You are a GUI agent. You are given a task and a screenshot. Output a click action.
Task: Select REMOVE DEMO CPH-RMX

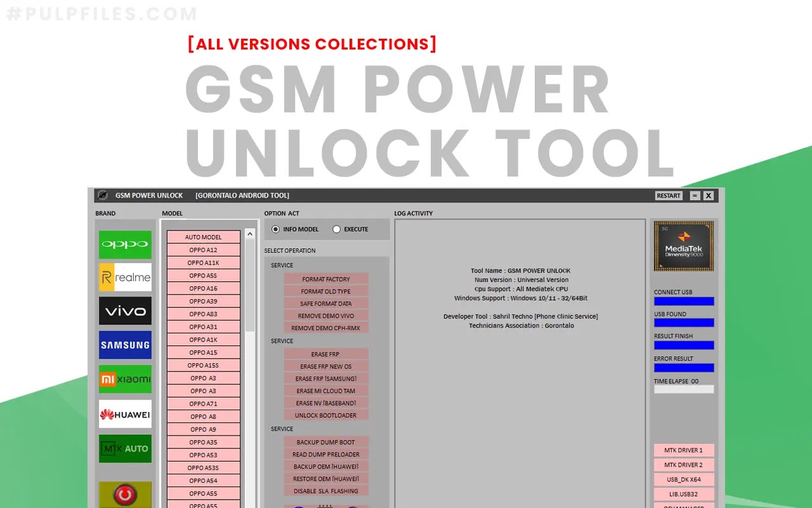pyautogui.click(x=326, y=328)
